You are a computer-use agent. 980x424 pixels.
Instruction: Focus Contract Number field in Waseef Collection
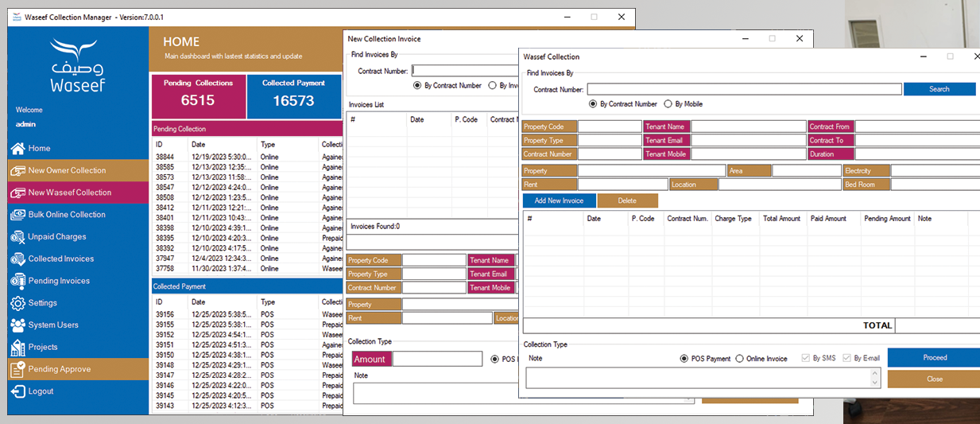pyautogui.click(x=744, y=90)
